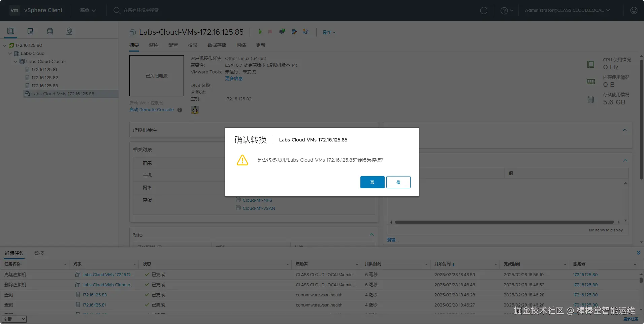The width and height of the screenshot is (644, 324).
Task: Click the info icon beside Remote Console
Action: point(180,110)
